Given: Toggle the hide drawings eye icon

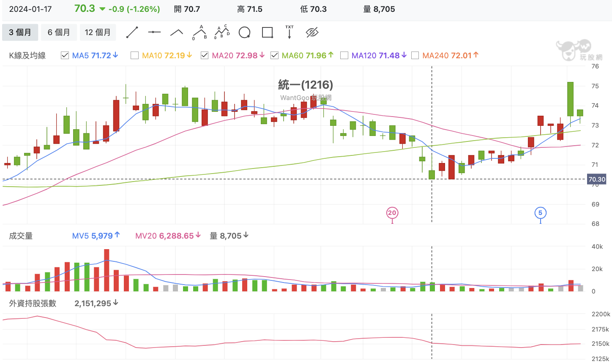Looking at the screenshot, I should point(312,33).
